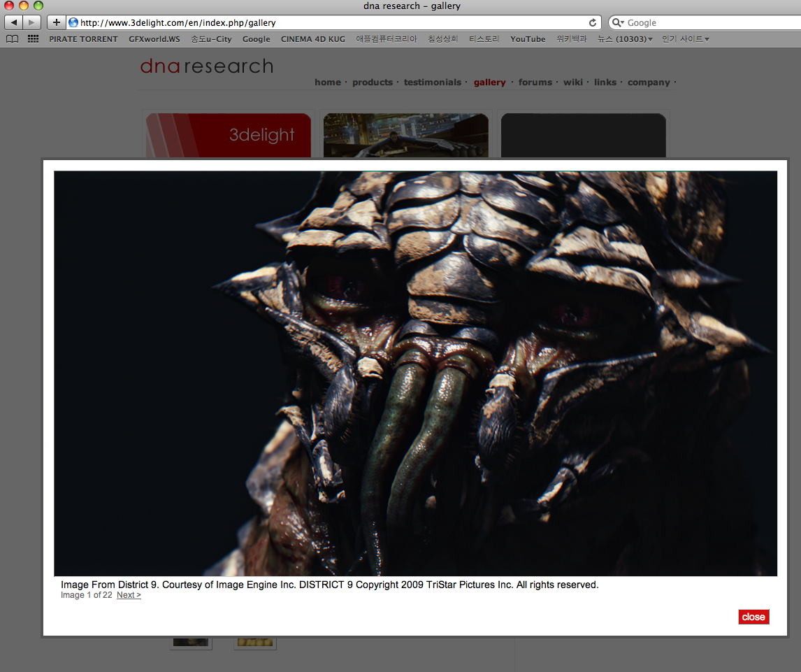
Task: Open the testimonials navigation item
Action: coord(432,83)
